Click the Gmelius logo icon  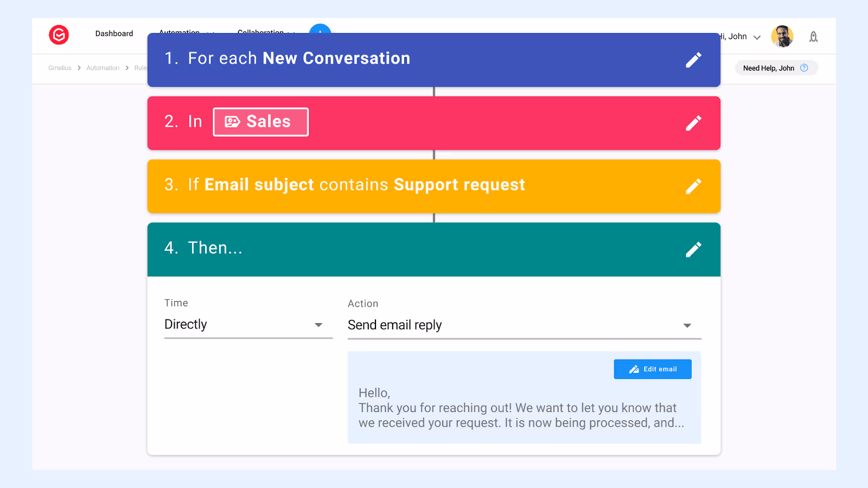59,35
